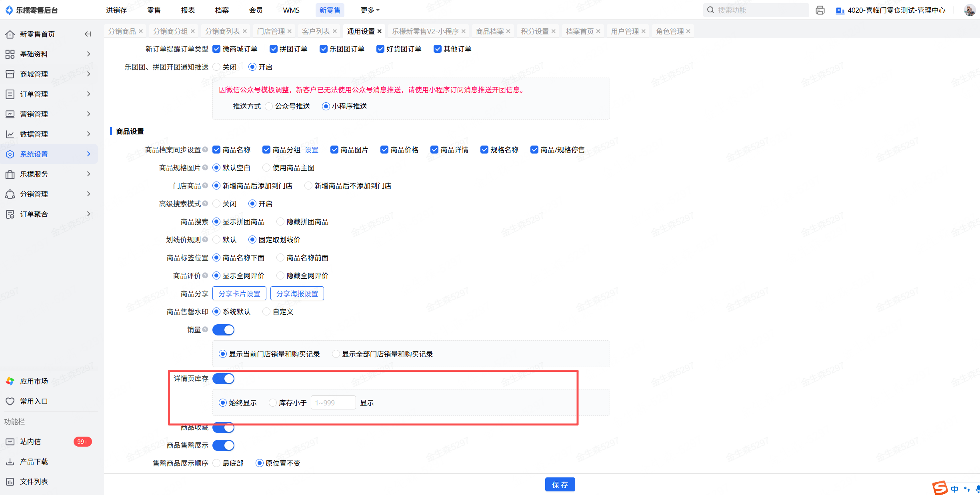Viewport: 980px width, 495px height.
Task: Uncheck the 拼团订单 checkbox
Action: (x=274, y=49)
